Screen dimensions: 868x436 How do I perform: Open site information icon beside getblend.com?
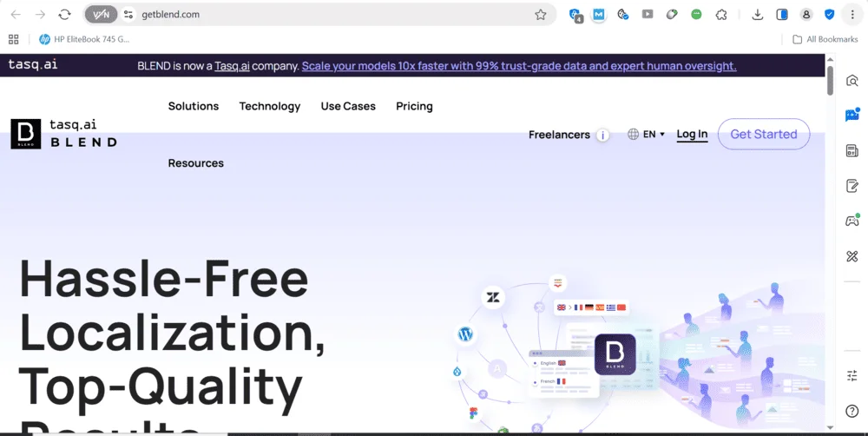coord(128,15)
